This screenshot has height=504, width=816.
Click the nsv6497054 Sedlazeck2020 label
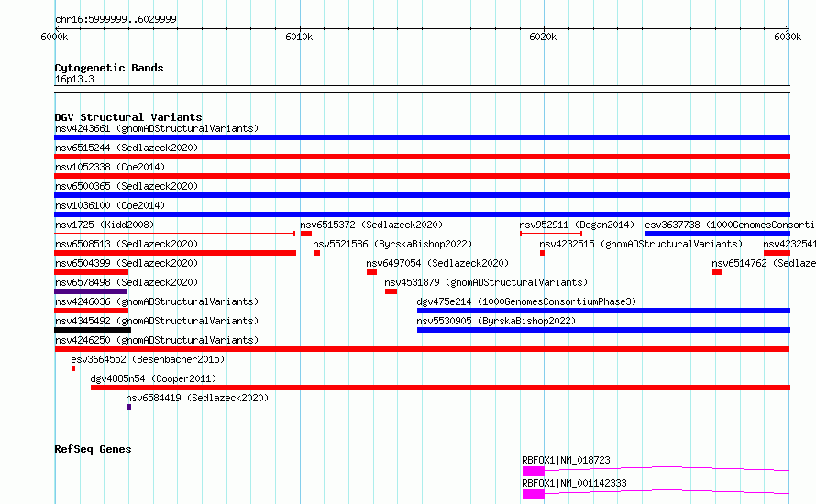[x=437, y=263]
